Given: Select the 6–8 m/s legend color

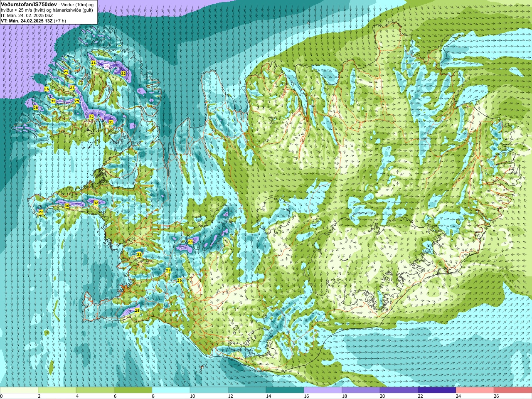Looking at the screenshot, I should [133, 391].
